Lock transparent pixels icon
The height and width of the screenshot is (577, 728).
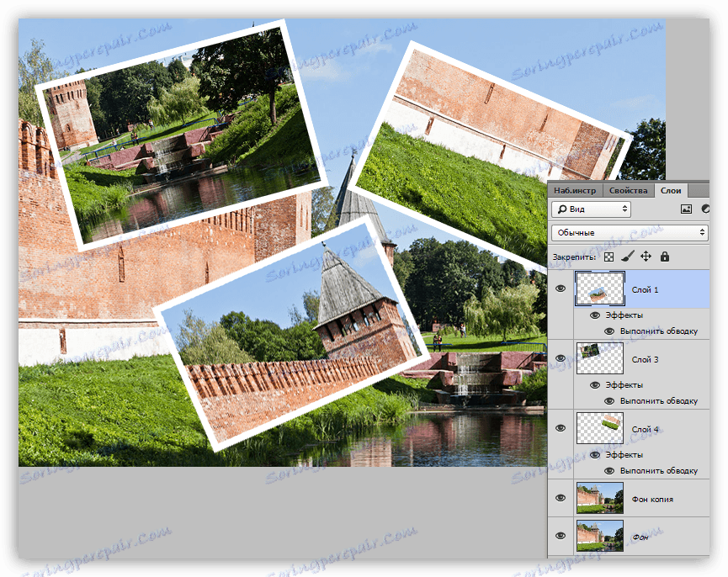608,257
